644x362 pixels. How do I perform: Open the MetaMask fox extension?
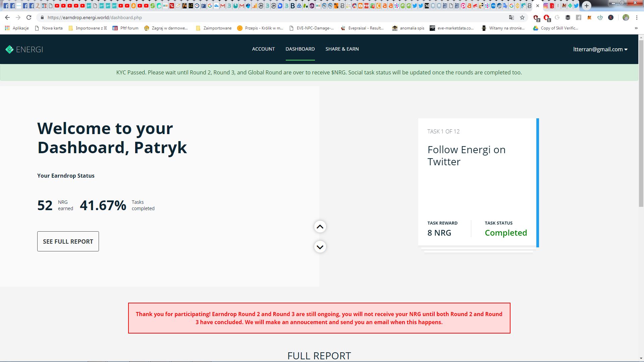click(x=589, y=17)
